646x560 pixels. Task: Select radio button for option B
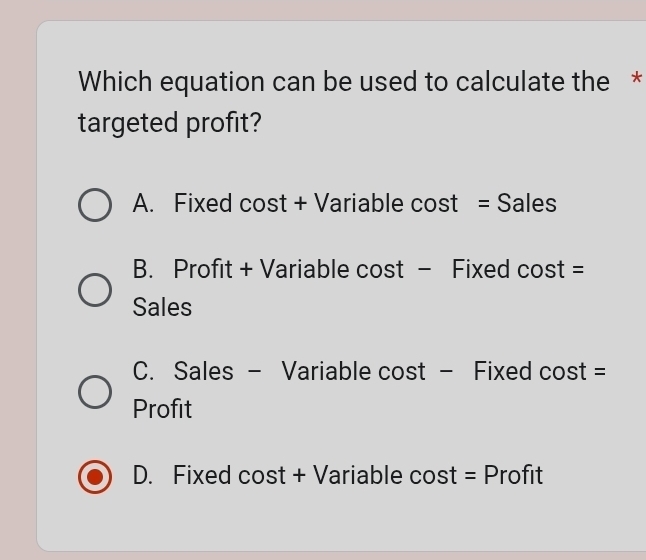tap(95, 289)
